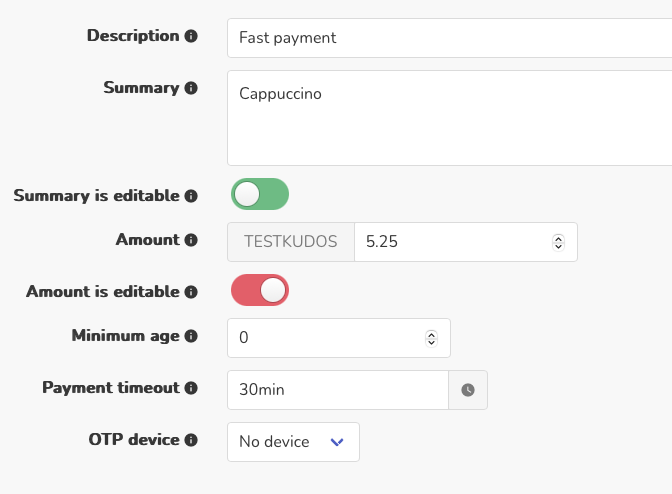672x494 pixels.
Task: Click the Amount field stepper arrows
Action: coord(558,242)
